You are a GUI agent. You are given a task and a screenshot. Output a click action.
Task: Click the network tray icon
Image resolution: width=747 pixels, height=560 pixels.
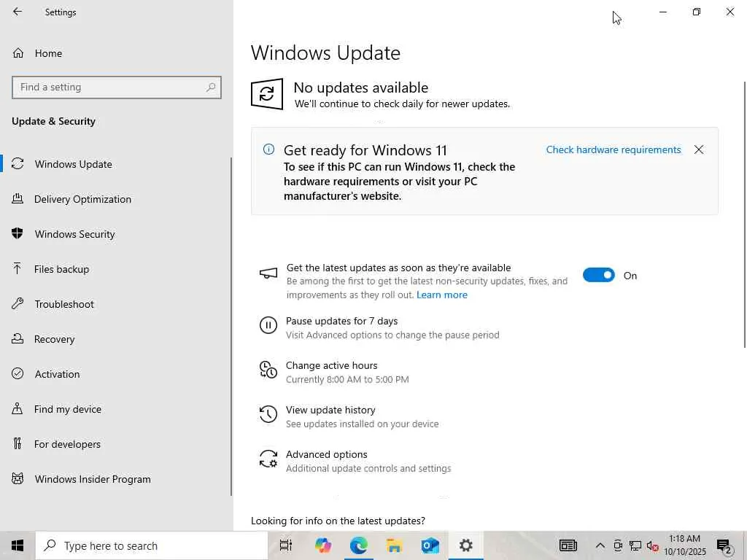[635, 545]
